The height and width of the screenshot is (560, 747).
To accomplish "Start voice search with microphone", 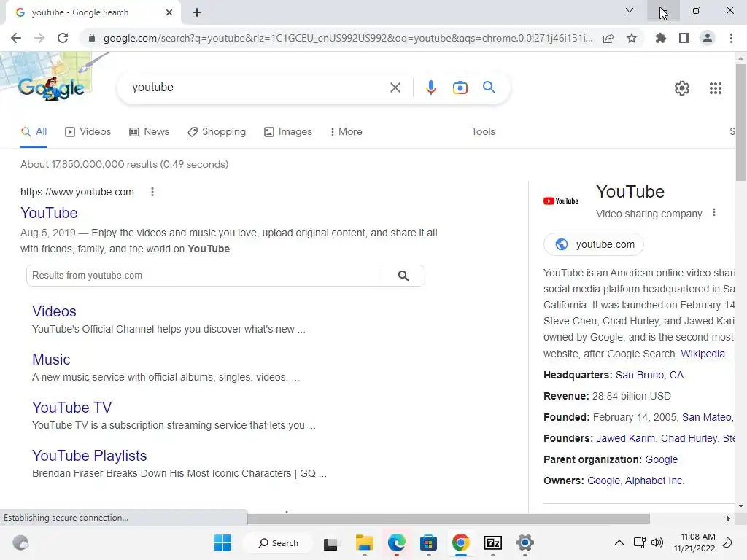I will pos(430,87).
